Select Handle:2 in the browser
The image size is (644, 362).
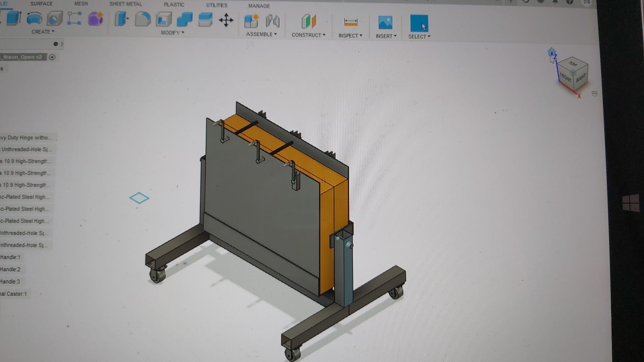tap(10, 270)
